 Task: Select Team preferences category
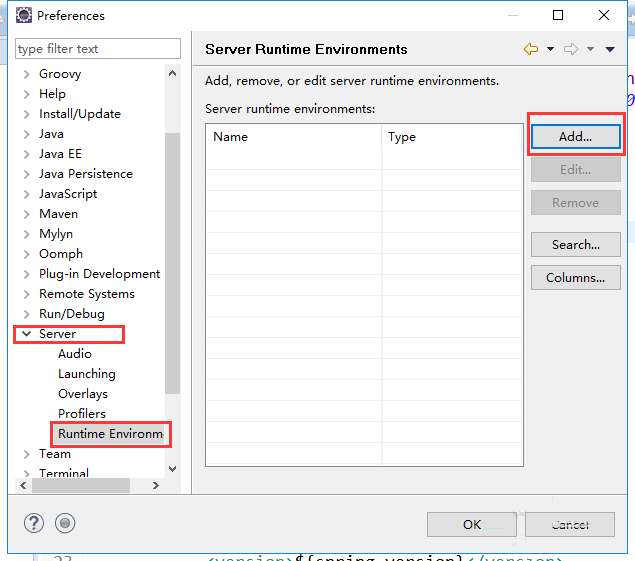(55, 454)
